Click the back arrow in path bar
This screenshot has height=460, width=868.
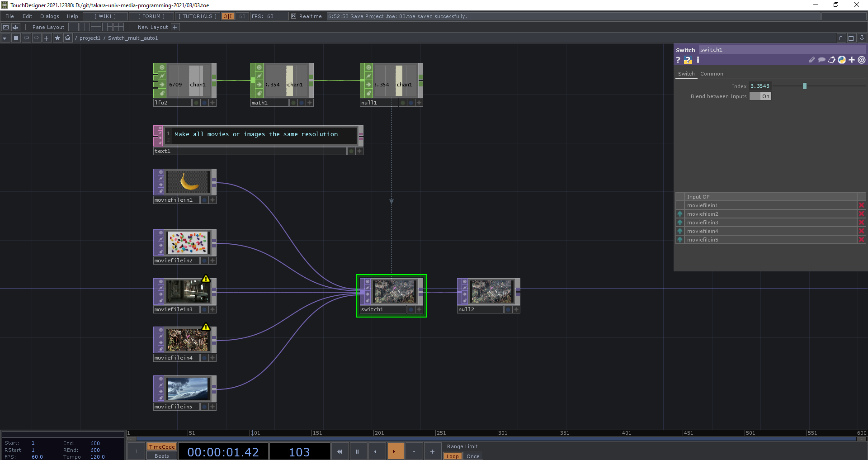click(27, 38)
